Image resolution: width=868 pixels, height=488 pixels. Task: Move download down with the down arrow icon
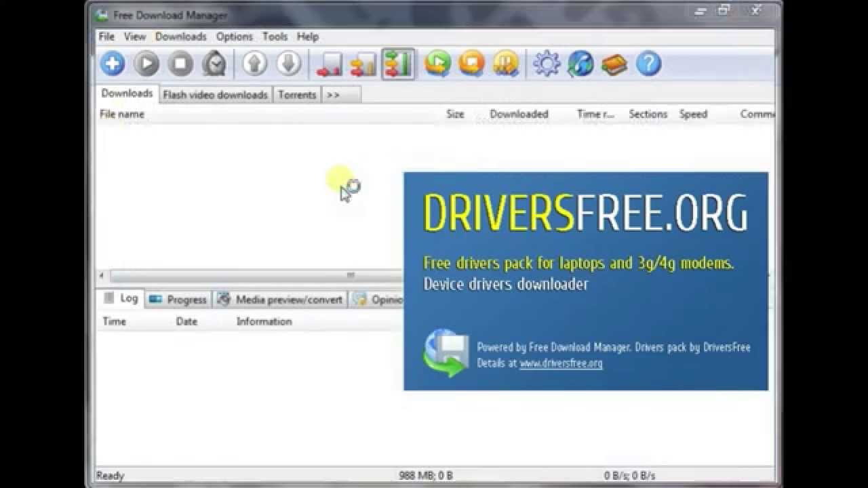tap(289, 64)
